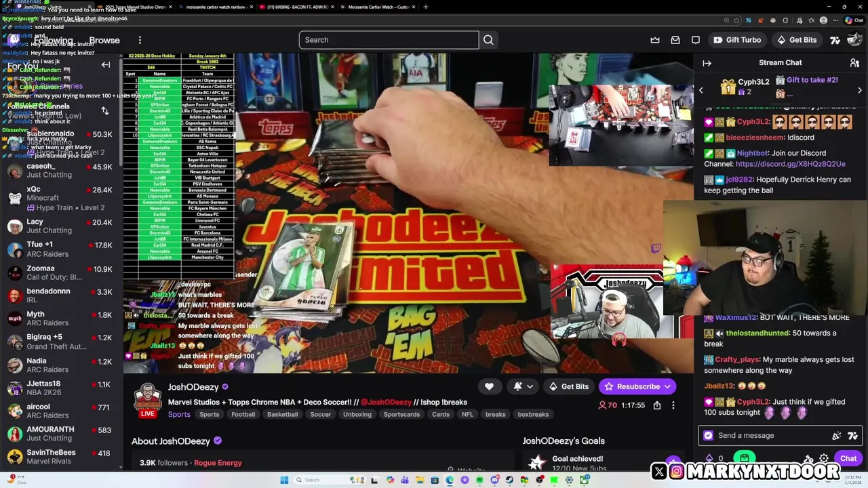Image resolution: width=868 pixels, height=488 pixels.
Task: Collapse the left channels sidebar
Action: (106, 65)
